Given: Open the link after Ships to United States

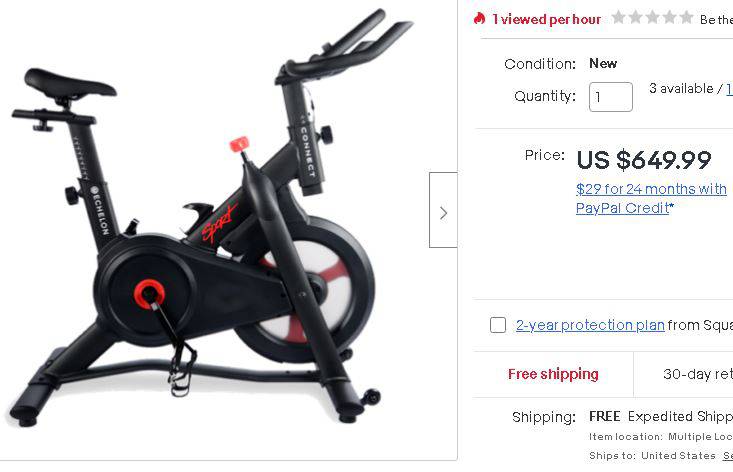Looking at the screenshot, I should [728, 455].
